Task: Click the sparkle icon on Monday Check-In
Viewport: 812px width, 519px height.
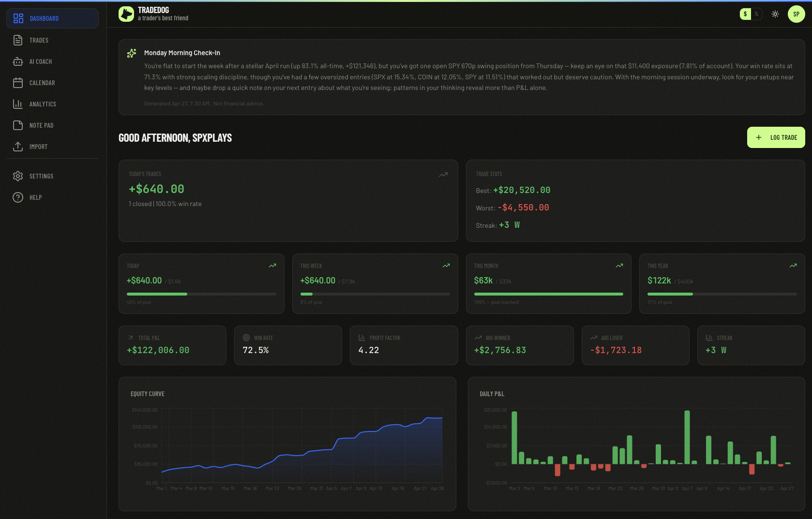Action: (132, 53)
